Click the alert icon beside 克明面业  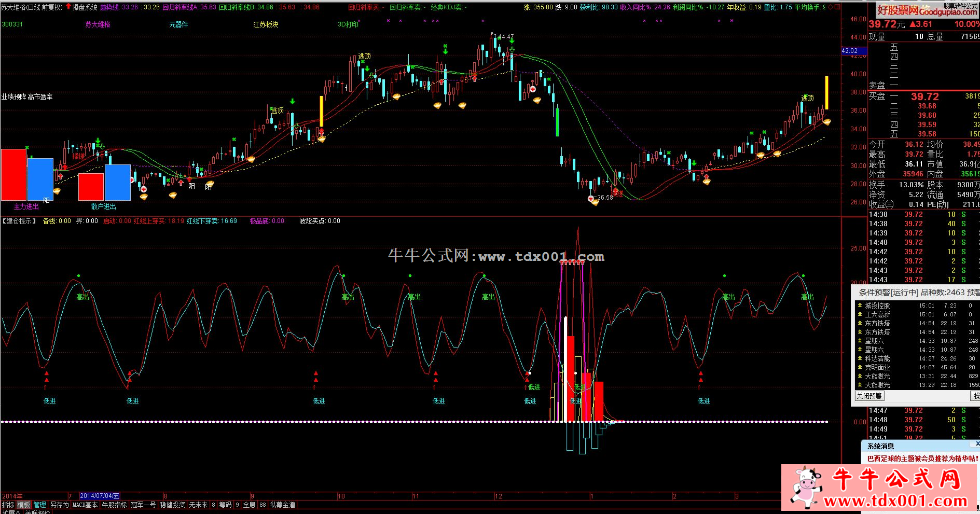pyautogui.click(x=860, y=368)
